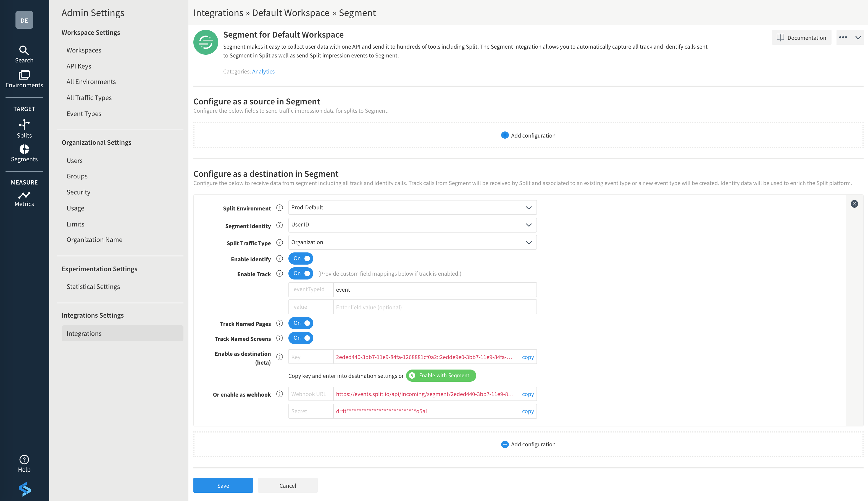Open Usage settings
This screenshot has height=501, width=868.
click(x=75, y=208)
